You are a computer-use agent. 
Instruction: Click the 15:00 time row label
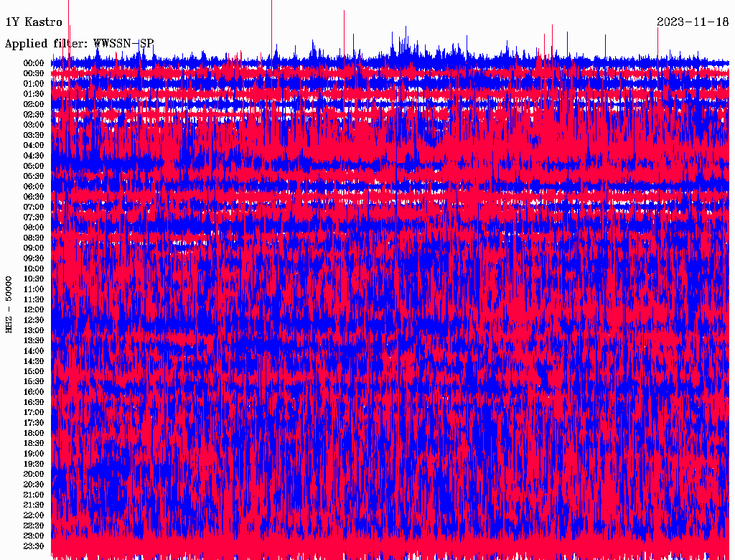point(34,372)
